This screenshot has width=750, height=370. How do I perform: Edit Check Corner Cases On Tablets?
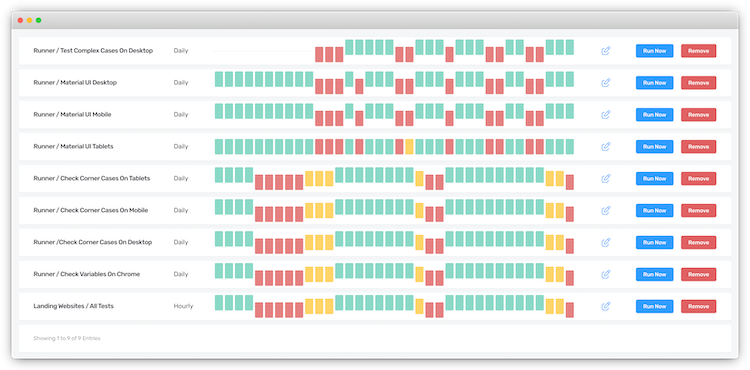click(x=606, y=178)
